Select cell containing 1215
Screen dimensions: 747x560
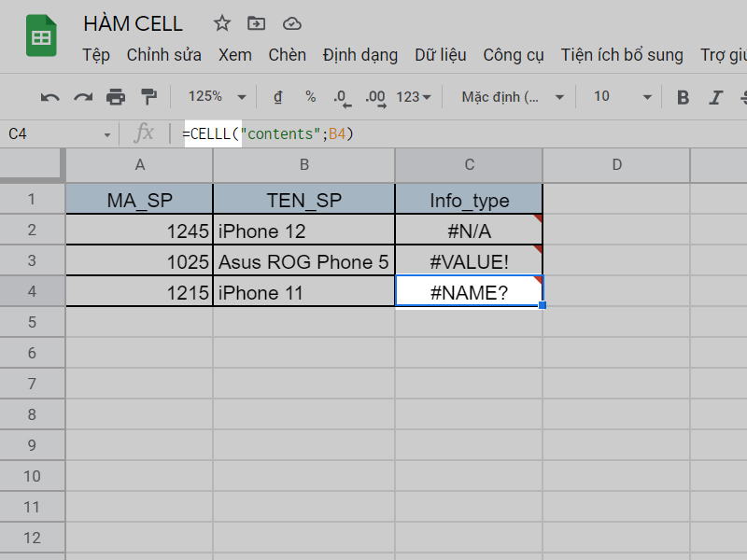(139, 291)
